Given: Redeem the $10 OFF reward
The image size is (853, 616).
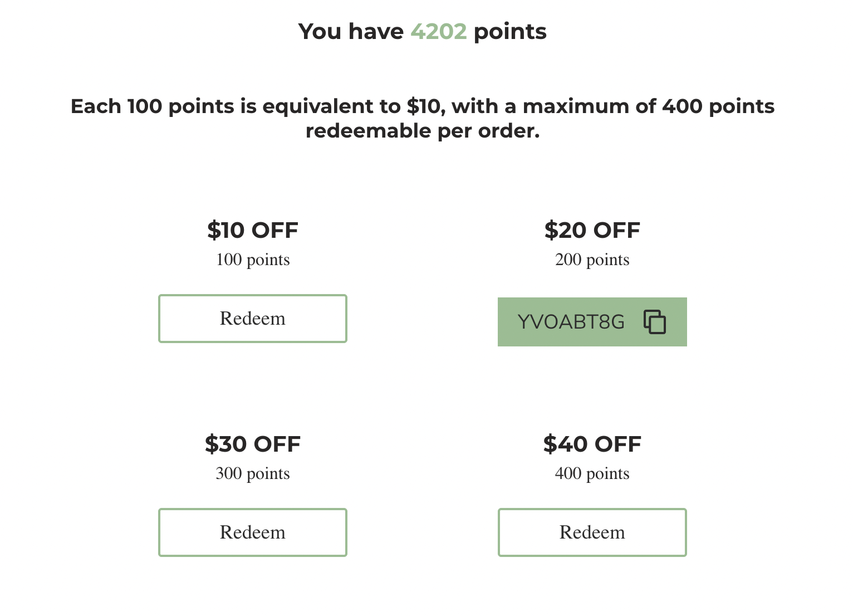Looking at the screenshot, I should coord(253,319).
